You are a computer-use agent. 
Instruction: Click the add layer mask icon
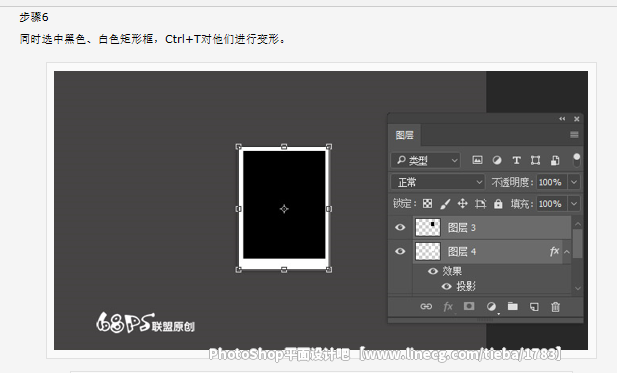click(x=469, y=306)
